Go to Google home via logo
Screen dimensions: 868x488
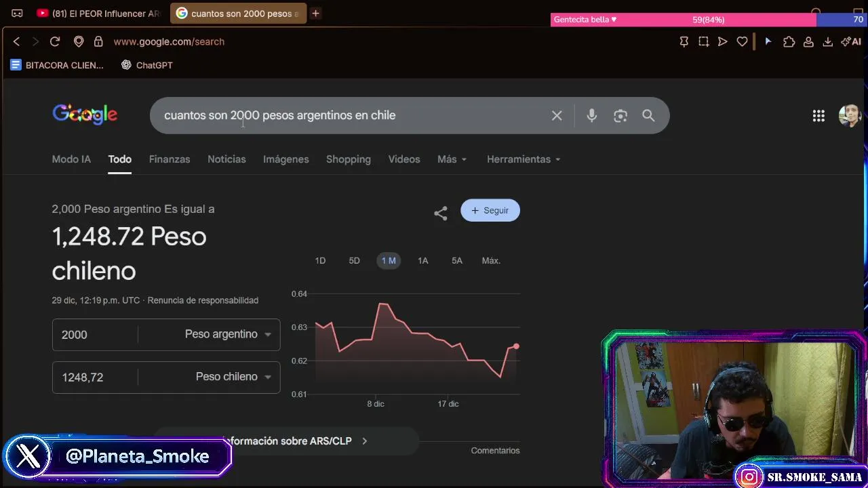pyautogui.click(x=85, y=115)
